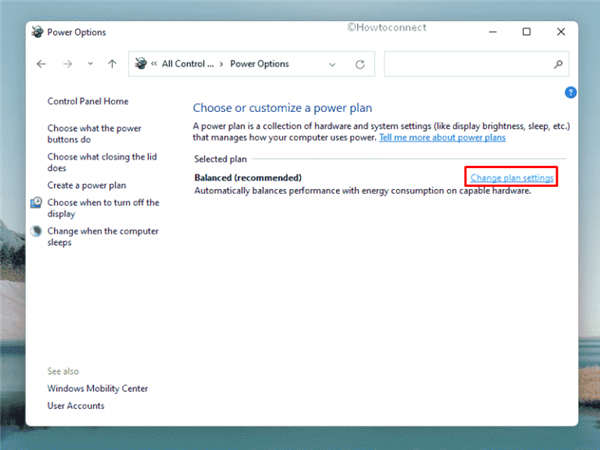Expand the address bar history dropdown

pyautogui.click(x=332, y=65)
